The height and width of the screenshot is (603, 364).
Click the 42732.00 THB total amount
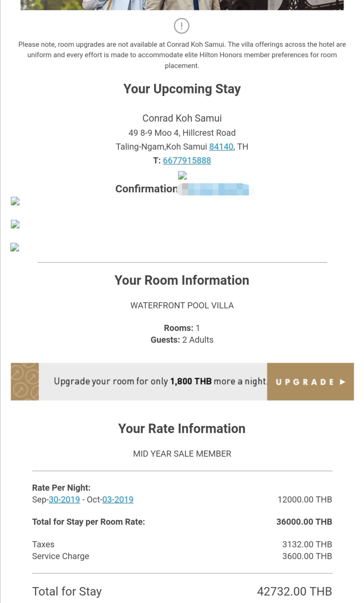(295, 591)
